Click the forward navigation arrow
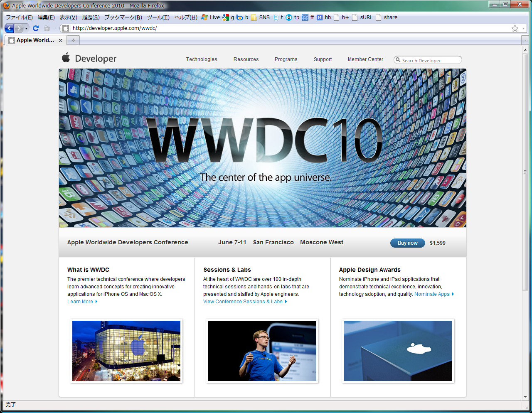This screenshot has height=413, width=532. pos(19,28)
